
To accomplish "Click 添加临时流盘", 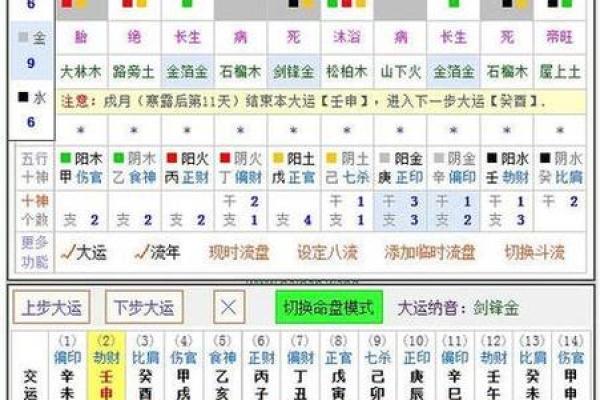I will click(430, 253).
